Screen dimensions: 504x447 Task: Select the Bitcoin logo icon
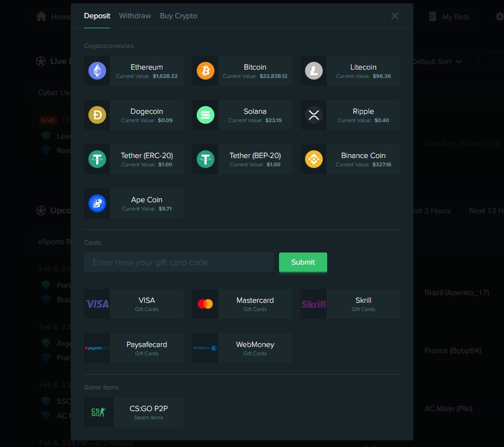[206, 71]
